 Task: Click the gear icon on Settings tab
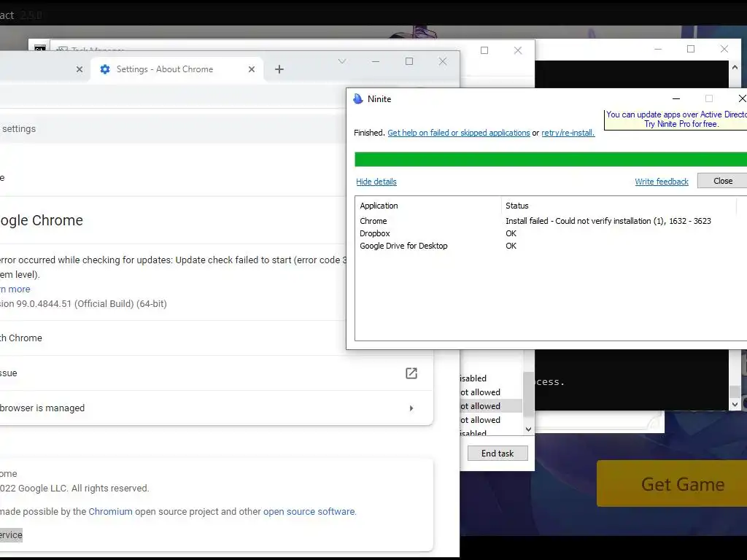(105, 69)
